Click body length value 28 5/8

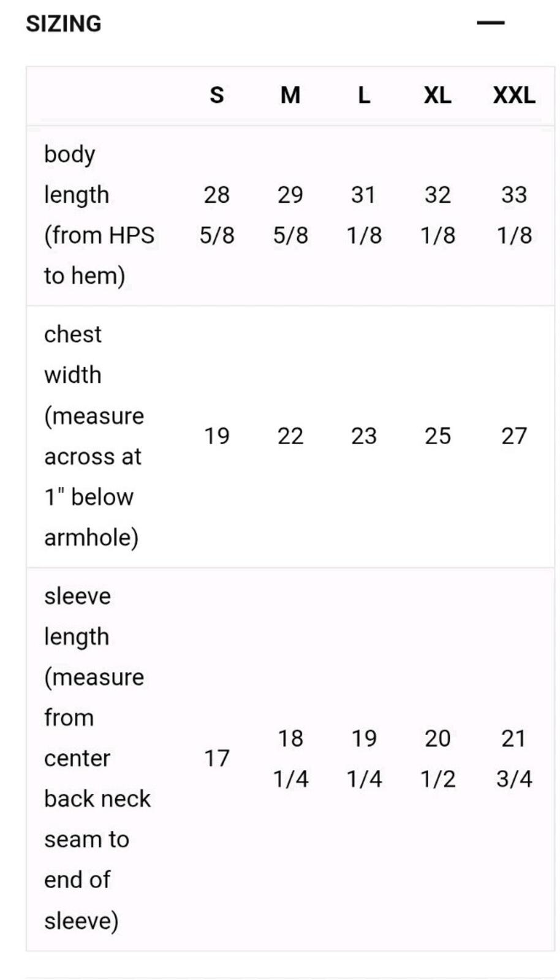click(217, 215)
